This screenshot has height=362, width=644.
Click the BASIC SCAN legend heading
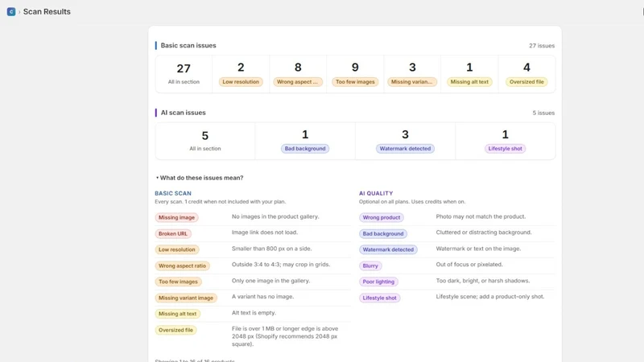(x=173, y=193)
